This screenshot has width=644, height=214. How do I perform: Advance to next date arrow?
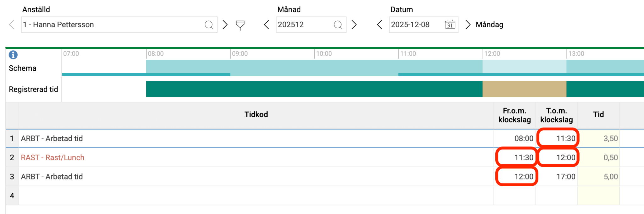[468, 25]
